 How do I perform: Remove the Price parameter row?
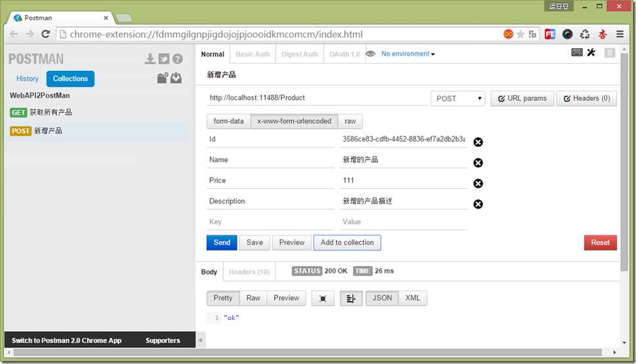coord(478,183)
